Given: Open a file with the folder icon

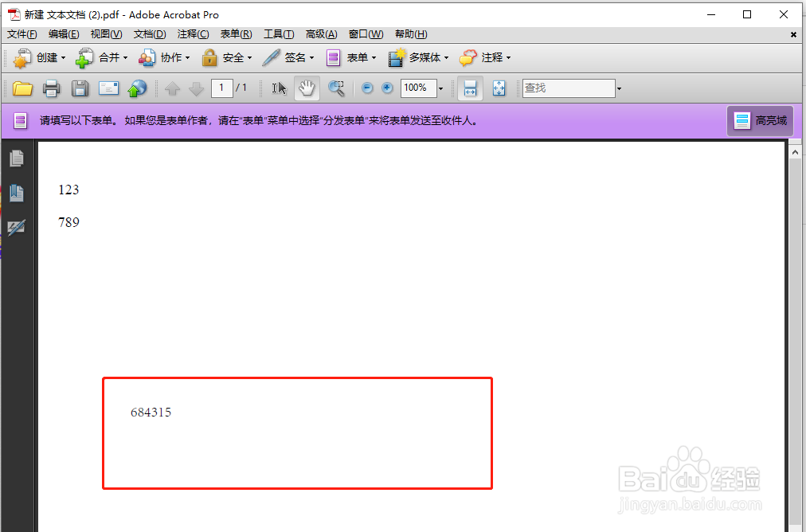Looking at the screenshot, I should (x=22, y=88).
